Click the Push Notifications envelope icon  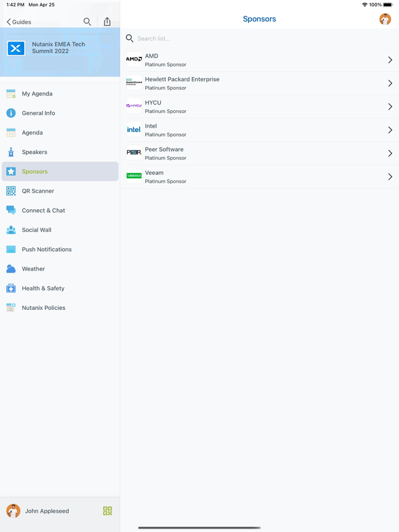point(11,249)
